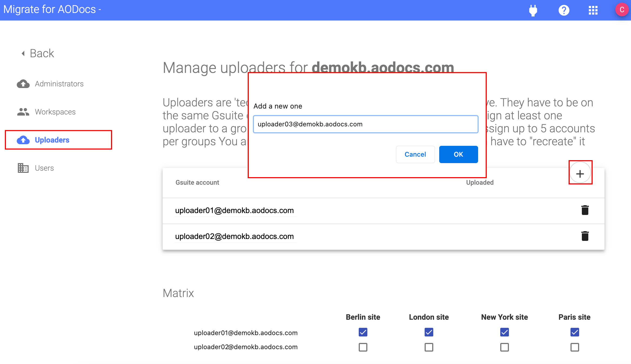631x364 pixels.
Task: Click the Users building icon
Action: click(23, 168)
